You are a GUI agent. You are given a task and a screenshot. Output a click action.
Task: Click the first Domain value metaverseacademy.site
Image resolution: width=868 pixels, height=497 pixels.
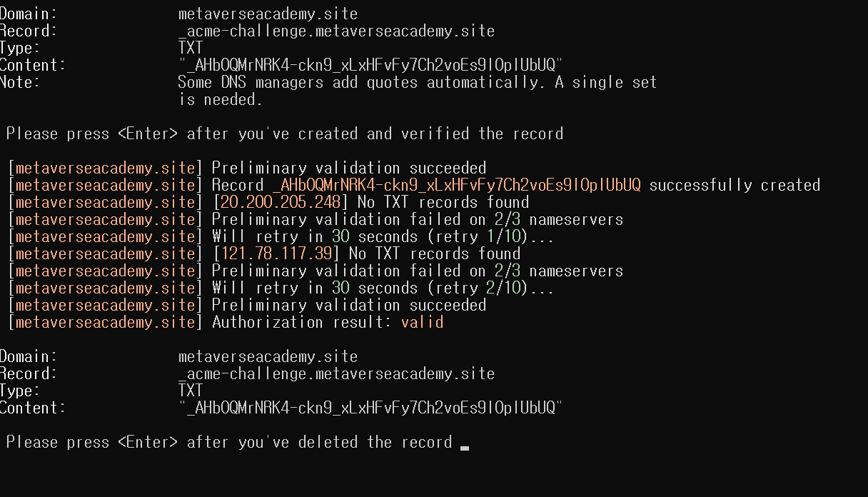click(268, 14)
